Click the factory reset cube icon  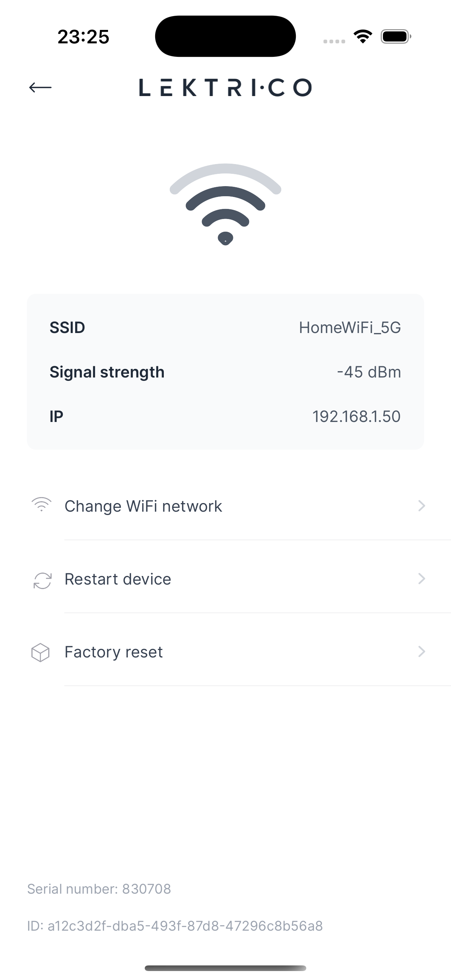[x=40, y=653]
